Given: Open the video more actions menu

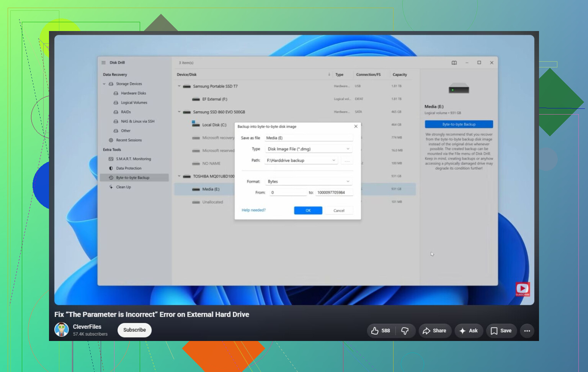Looking at the screenshot, I should click(x=527, y=331).
